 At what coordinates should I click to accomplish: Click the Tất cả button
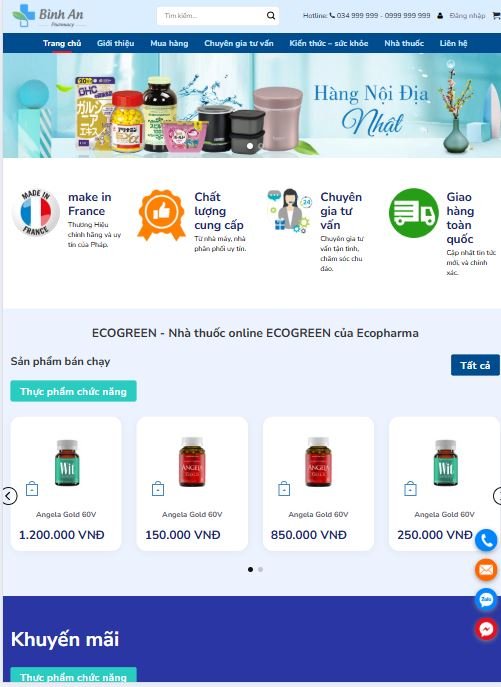[x=475, y=365]
